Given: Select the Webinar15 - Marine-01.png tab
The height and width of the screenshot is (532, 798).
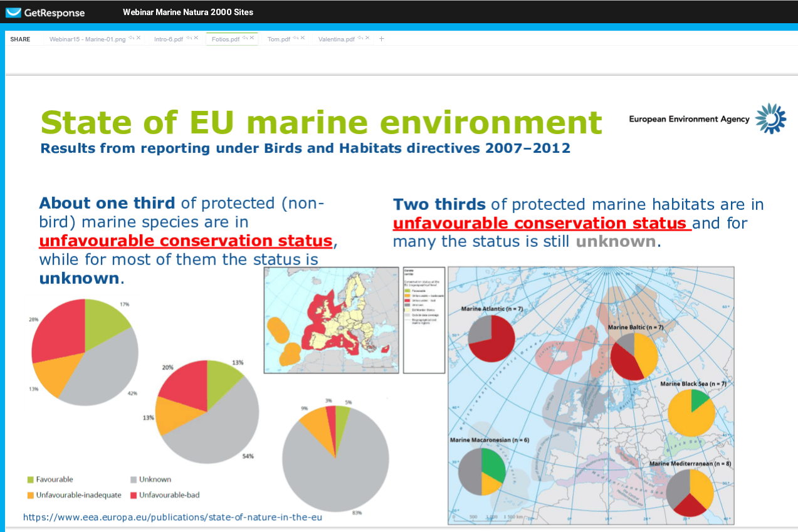Looking at the screenshot, I should point(88,38).
